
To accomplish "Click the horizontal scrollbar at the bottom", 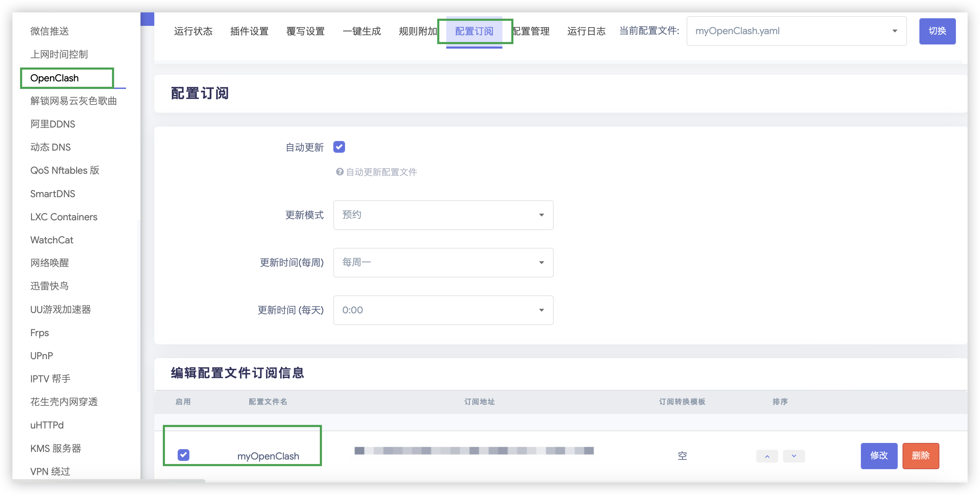I will tap(108, 481).
